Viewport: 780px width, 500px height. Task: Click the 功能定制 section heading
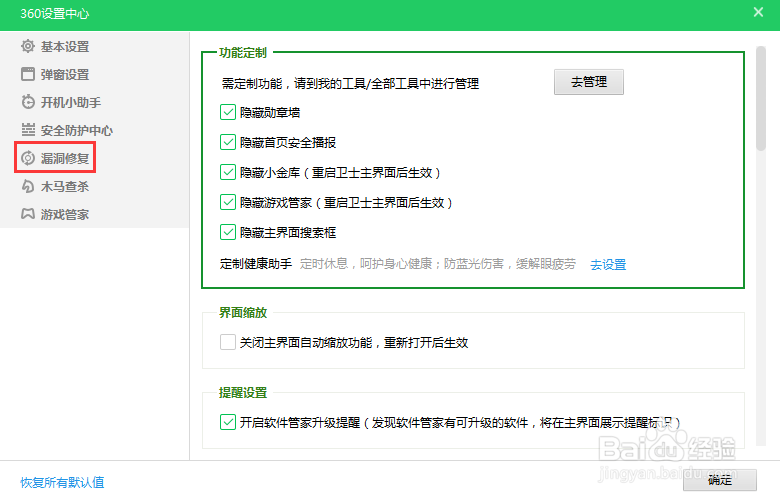[243, 53]
